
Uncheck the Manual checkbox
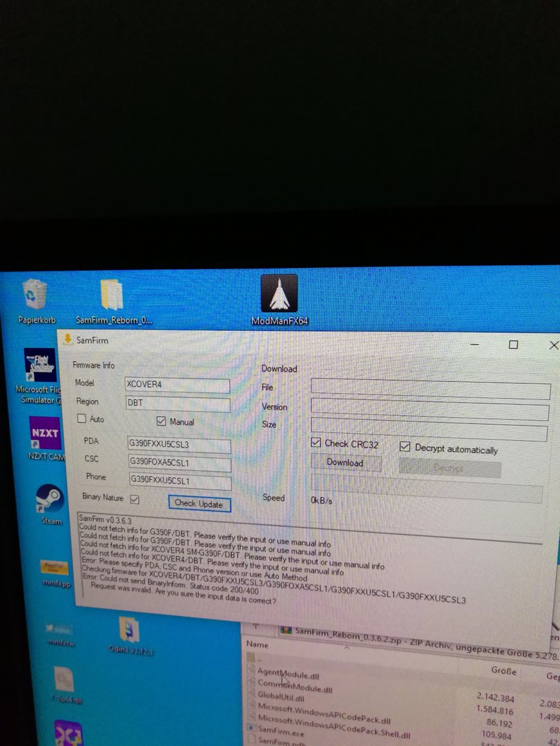pyautogui.click(x=161, y=421)
